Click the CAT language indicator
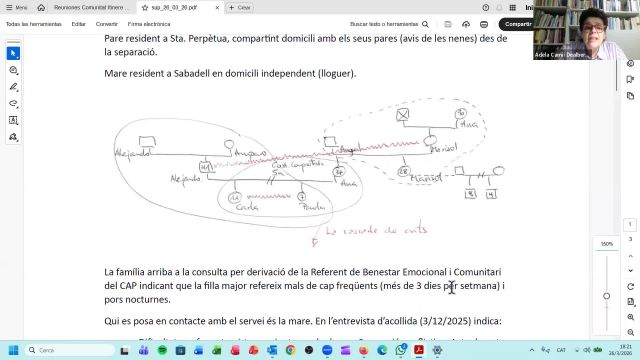 click(561, 350)
